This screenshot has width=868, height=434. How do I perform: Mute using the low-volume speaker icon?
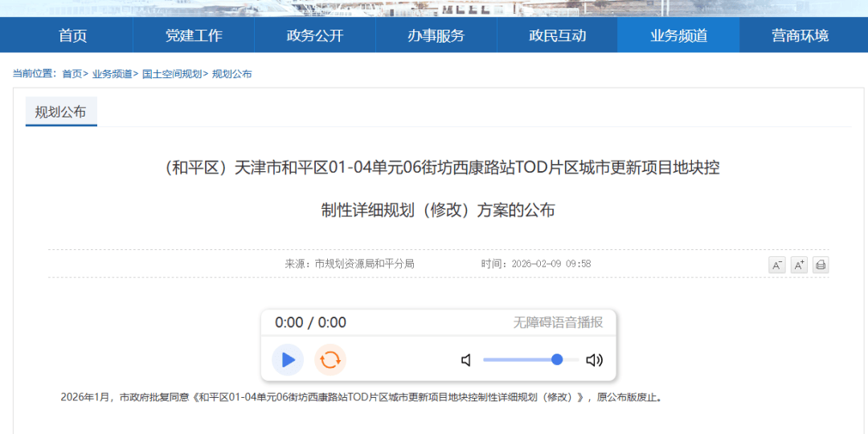(x=466, y=360)
